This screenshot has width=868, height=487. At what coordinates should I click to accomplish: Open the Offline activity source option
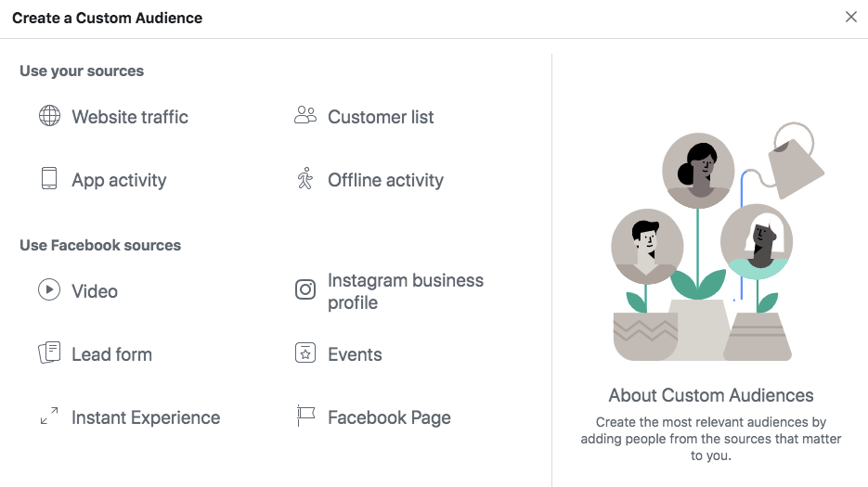(x=385, y=180)
